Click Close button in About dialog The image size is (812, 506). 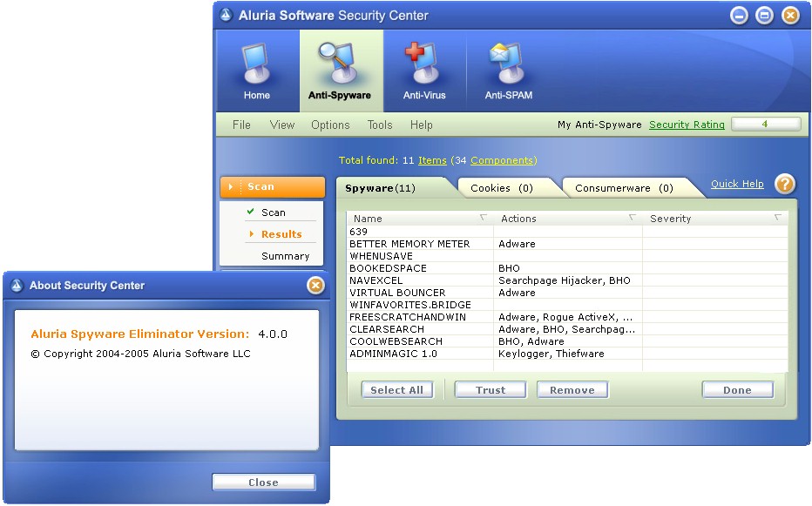(x=264, y=482)
